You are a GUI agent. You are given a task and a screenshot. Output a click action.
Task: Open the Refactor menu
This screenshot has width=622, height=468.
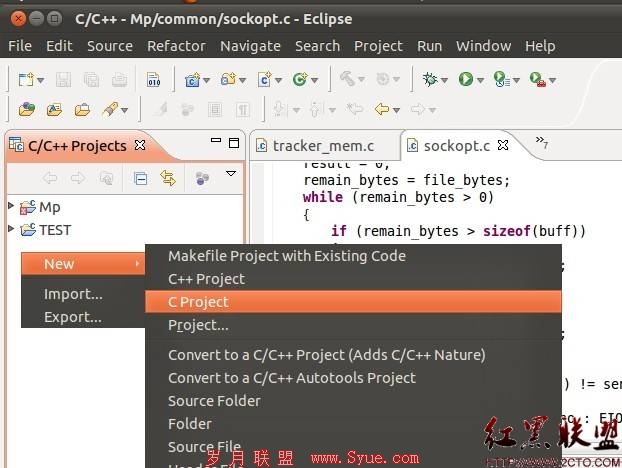pos(177,46)
